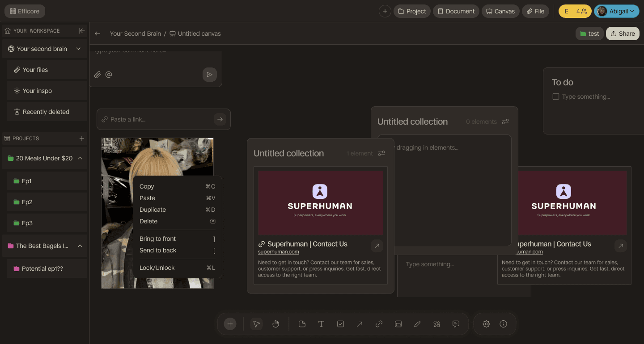Click the @ mention icon in the comment box
The width and height of the screenshot is (644, 344).
click(x=109, y=75)
